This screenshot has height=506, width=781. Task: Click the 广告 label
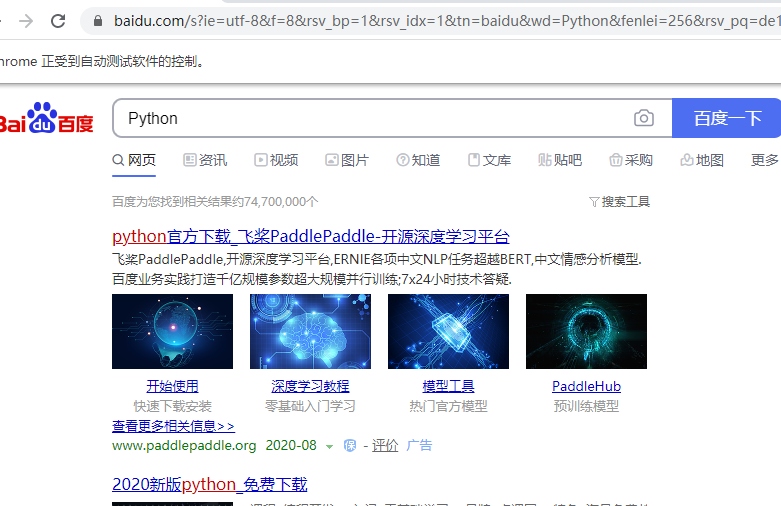point(419,445)
